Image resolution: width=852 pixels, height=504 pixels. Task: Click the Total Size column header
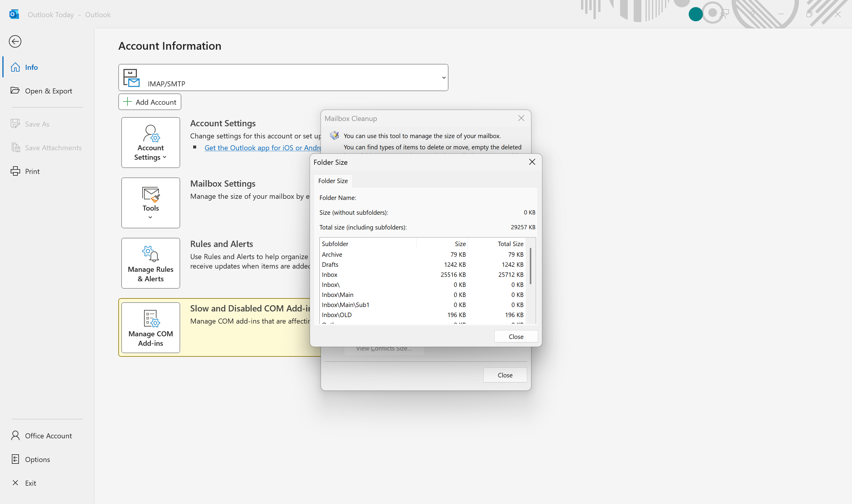tap(496, 244)
